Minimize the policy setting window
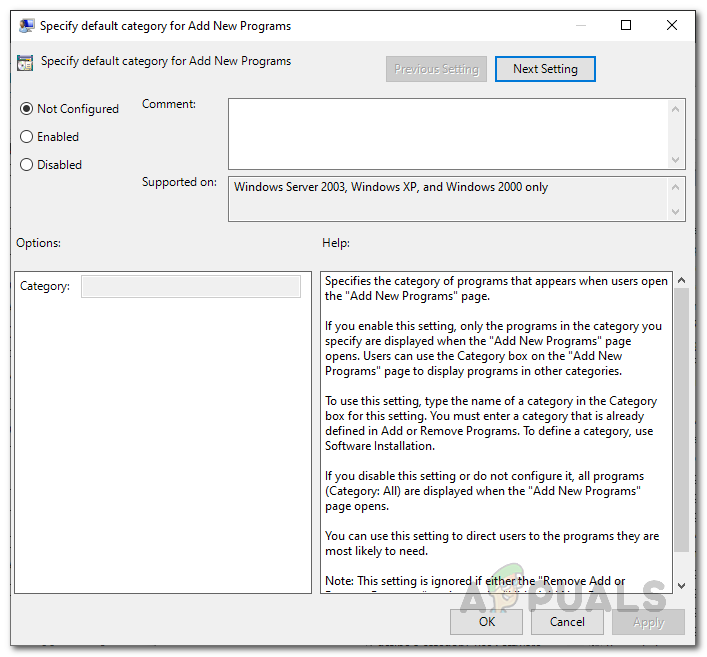 (x=581, y=25)
